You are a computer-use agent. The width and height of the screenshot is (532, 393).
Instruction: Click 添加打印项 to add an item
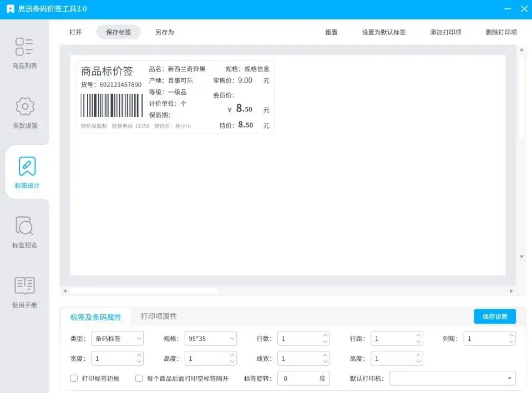(x=446, y=32)
